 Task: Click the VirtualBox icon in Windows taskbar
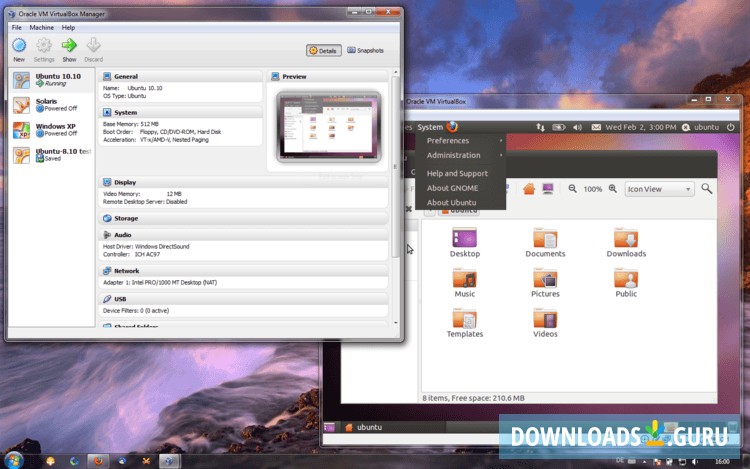(169, 461)
